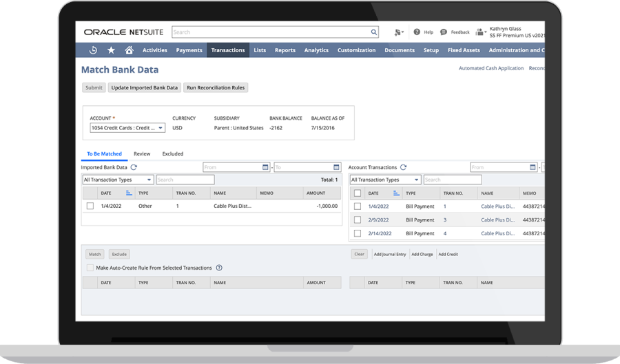Click Add Journal Entry
The image size is (620, 364).
pyautogui.click(x=390, y=254)
